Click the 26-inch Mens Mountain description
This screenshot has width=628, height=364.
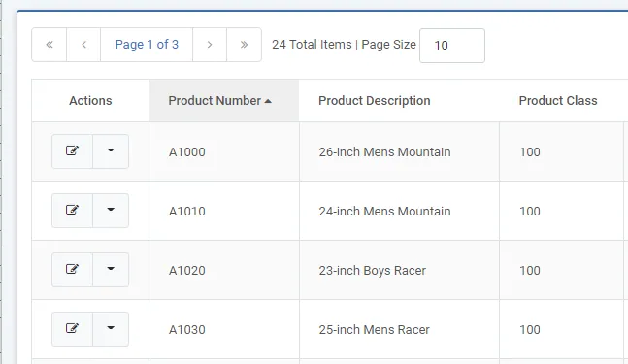coord(384,152)
